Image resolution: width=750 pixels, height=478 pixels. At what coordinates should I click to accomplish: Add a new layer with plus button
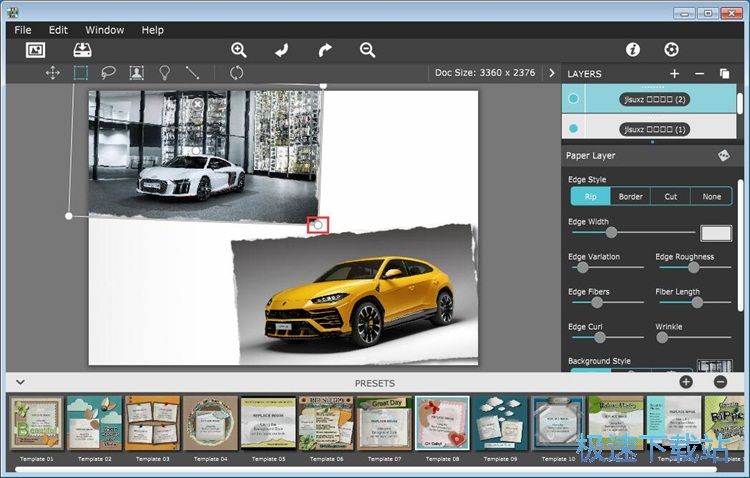click(x=674, y=74)
